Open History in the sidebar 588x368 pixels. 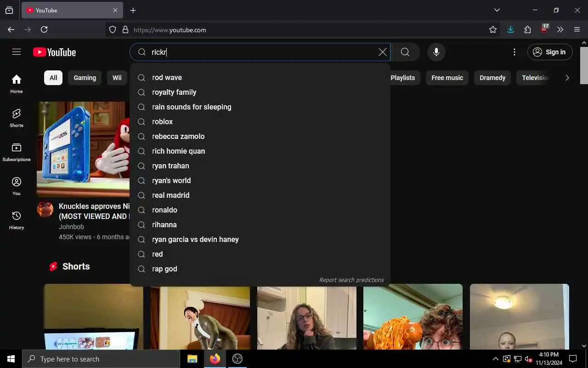[x=17, y=220]
